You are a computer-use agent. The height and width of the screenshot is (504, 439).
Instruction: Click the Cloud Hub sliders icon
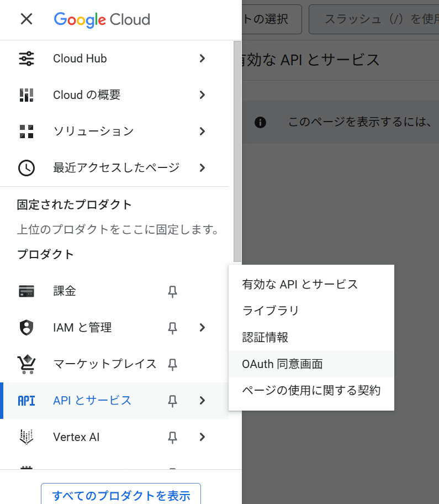pos(27,59)
